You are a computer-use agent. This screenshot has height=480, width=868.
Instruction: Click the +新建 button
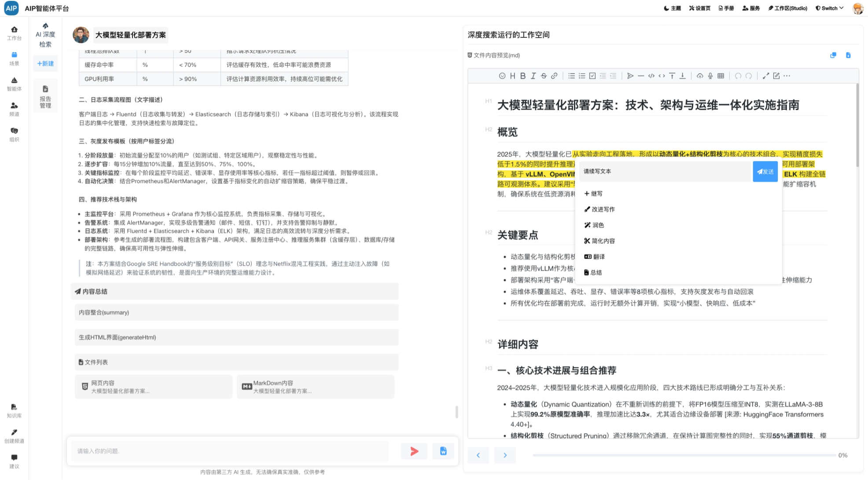click(45, 64)
